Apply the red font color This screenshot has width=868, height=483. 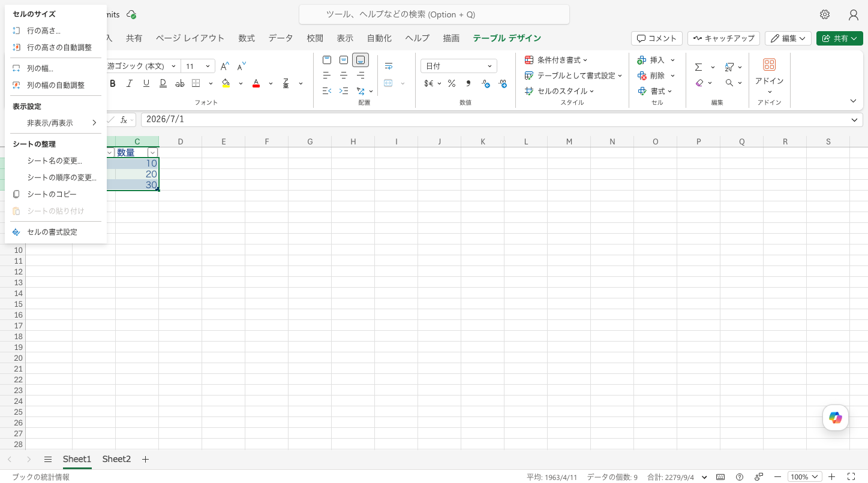(x=256, y=83)
